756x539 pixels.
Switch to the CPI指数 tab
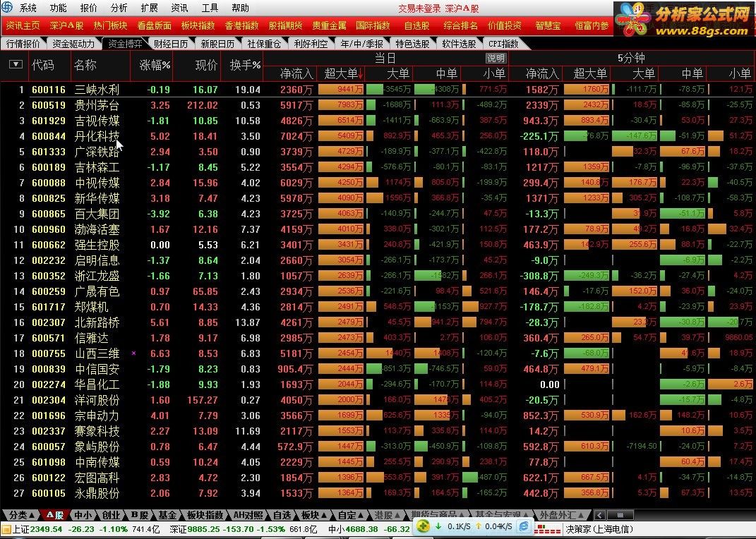click(x=504, y=44)
